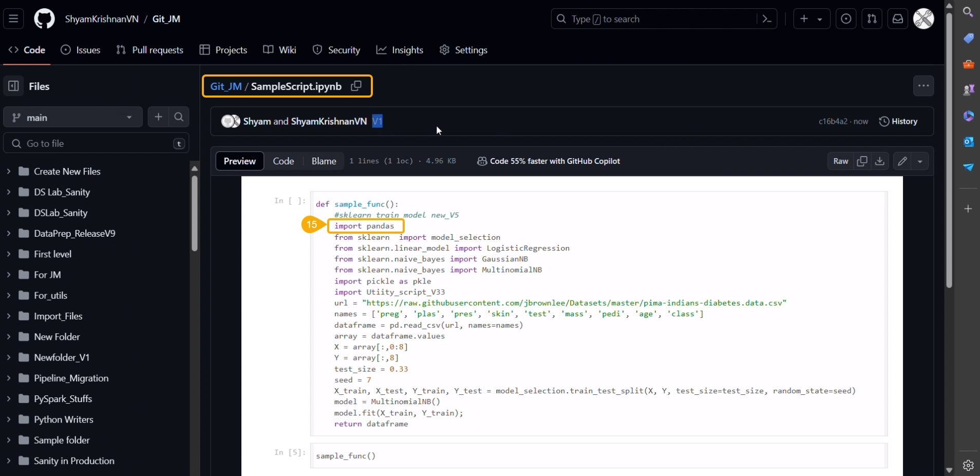Collapse the Files side panel
This screenshot has height=476, width=980.
(14, 86)
